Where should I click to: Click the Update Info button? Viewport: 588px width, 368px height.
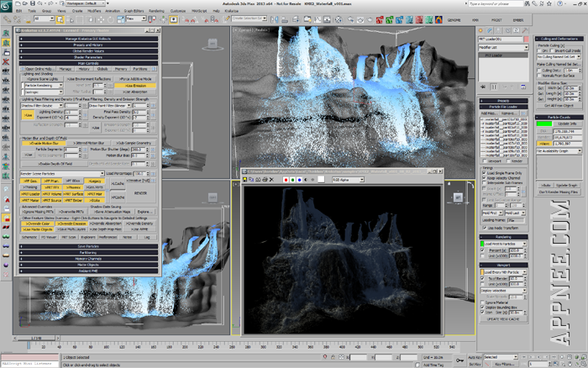tap(567, 124)
